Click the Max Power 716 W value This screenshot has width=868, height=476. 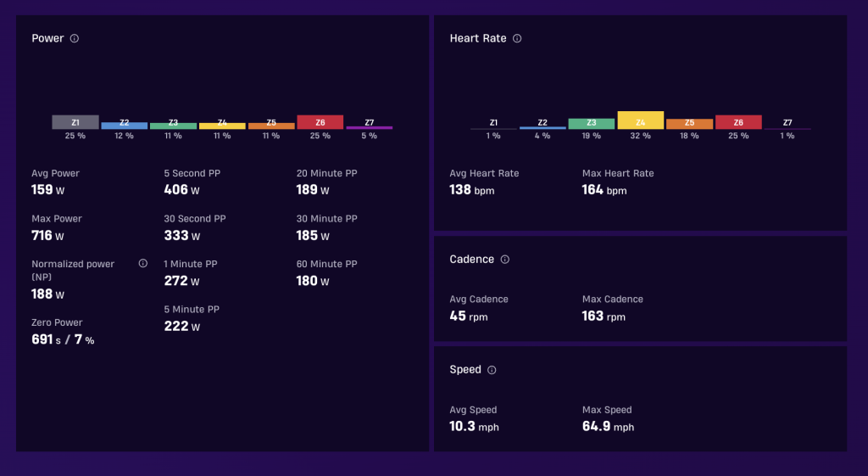click(x=47, y=236)
